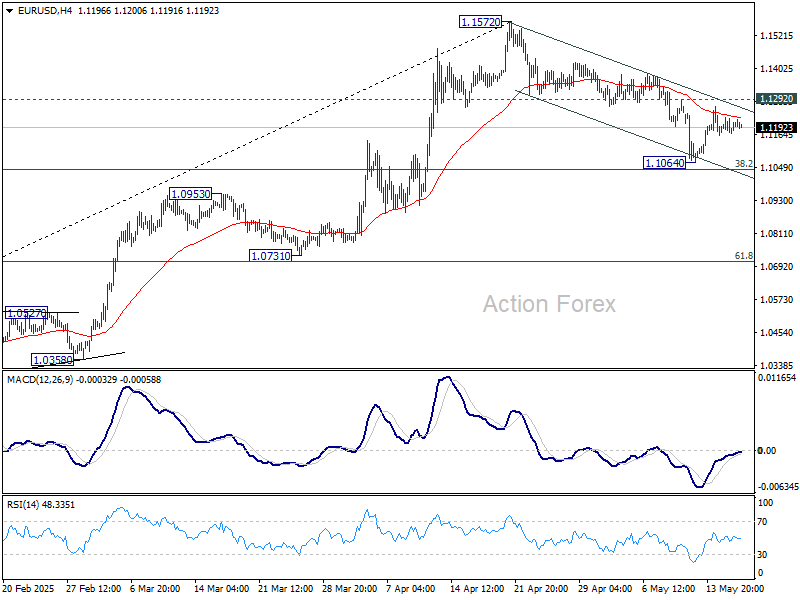Click the 1.1064 price marker box
The image size is (800, 600).
pos(663,164)
